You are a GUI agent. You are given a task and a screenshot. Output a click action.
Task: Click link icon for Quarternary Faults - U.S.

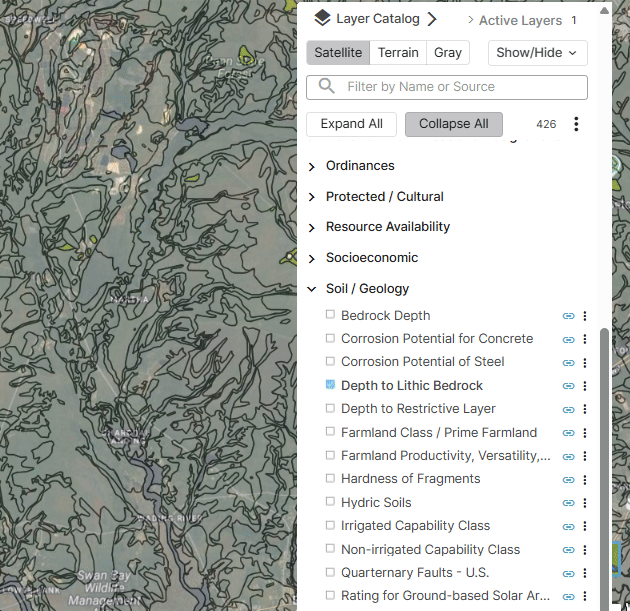[569, 573]
